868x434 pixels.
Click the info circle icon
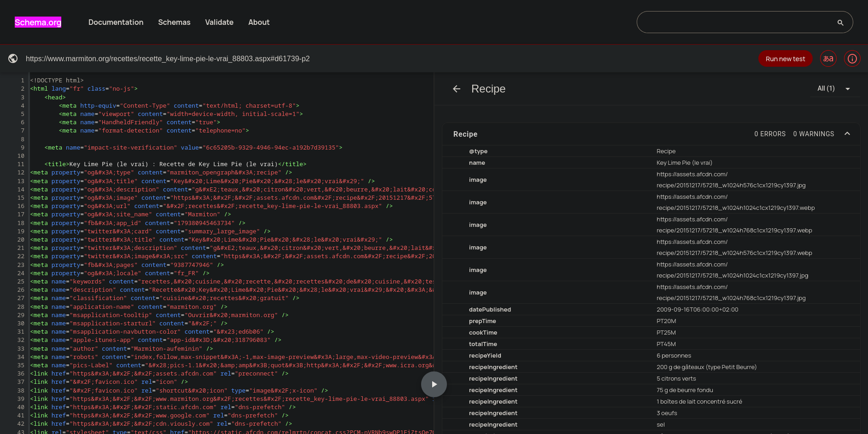pos(852,58)
